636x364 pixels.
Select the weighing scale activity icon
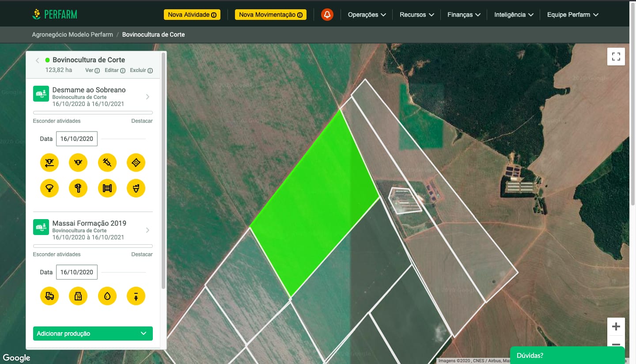(x=49, y=188)
